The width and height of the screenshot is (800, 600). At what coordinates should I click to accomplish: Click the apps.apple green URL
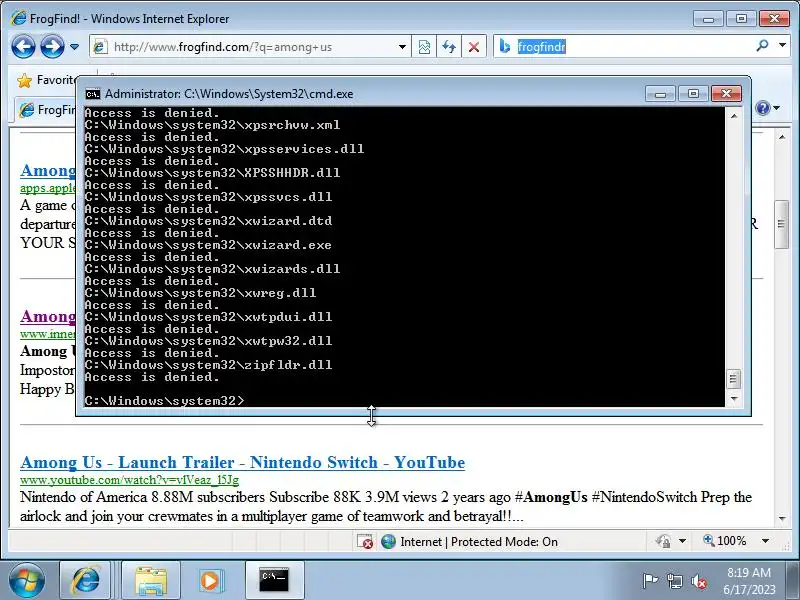(48, 188)
